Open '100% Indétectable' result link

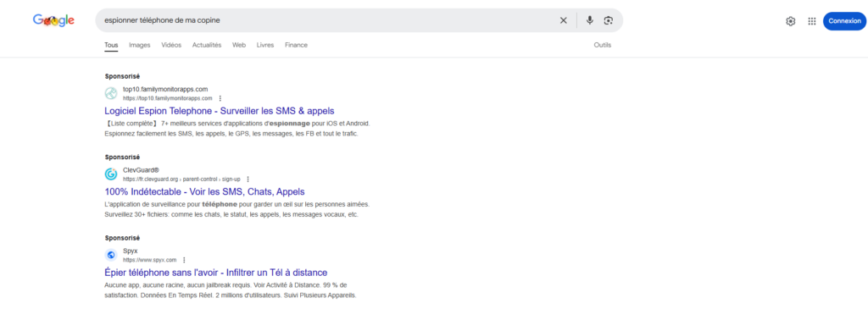205,192
